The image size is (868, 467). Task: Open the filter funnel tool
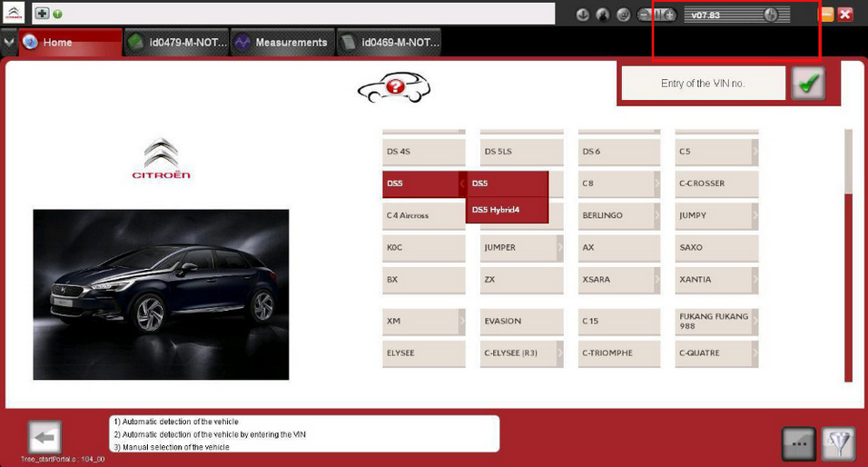click(x=839, y=443)
